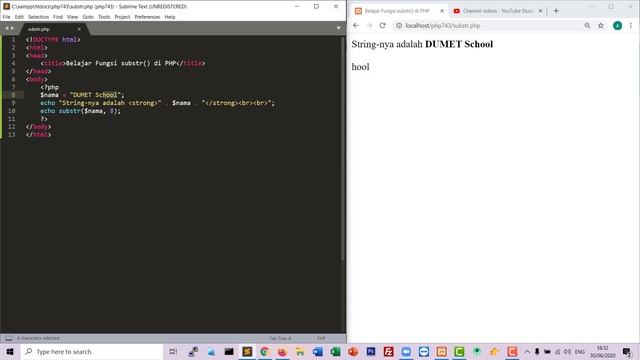Open Sublime Text from the taskbar
640x360 pixels.
tap(247, 352)
